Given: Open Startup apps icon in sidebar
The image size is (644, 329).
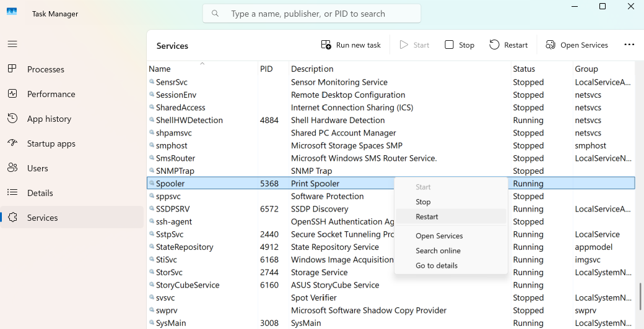Looking at the screenshot, I should pos(12,143).
